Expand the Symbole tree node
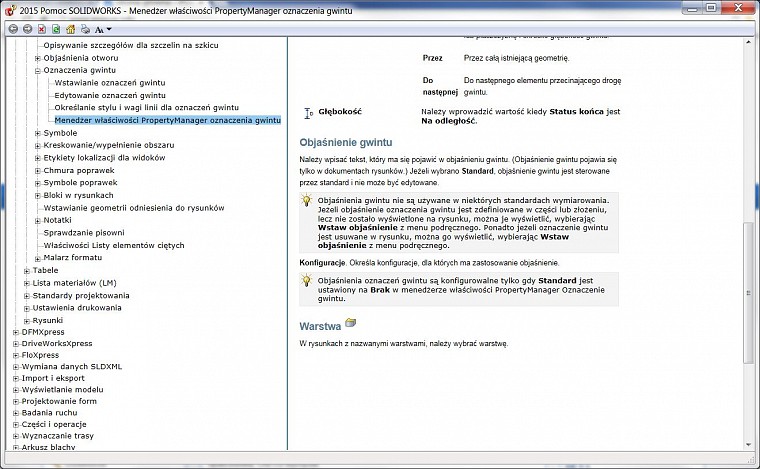Viewport: 760px width, 469px height. click(x=37, y=133)
